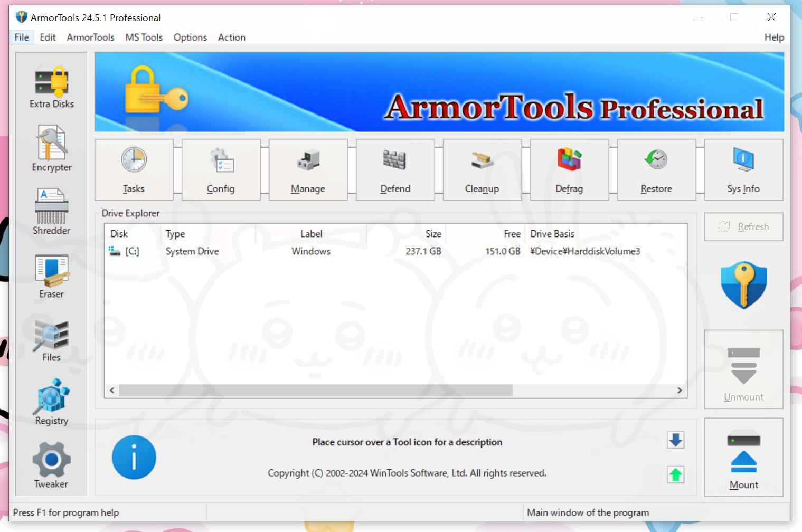The image size is (802, 532).
Task: Launch the Encrypter tool
Action: coord(52,149)
